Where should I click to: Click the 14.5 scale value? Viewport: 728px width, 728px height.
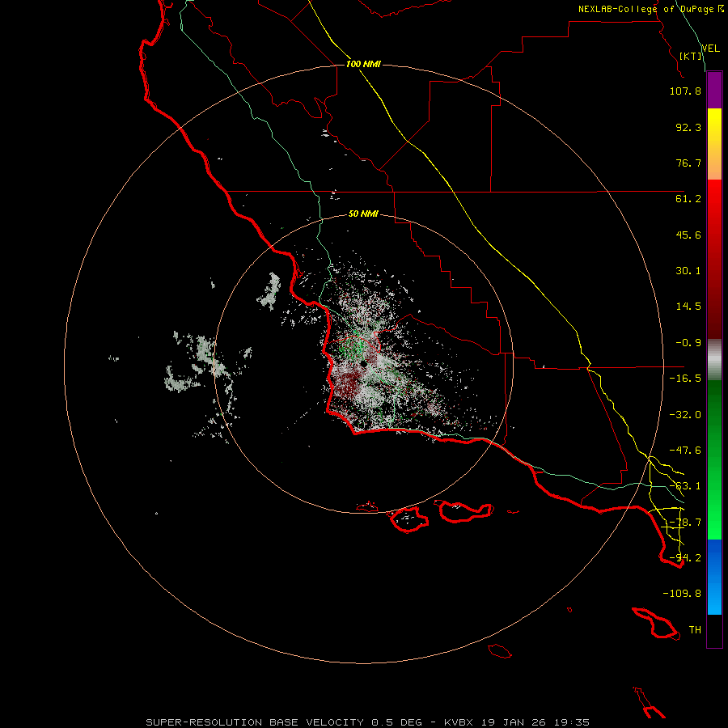688,307
